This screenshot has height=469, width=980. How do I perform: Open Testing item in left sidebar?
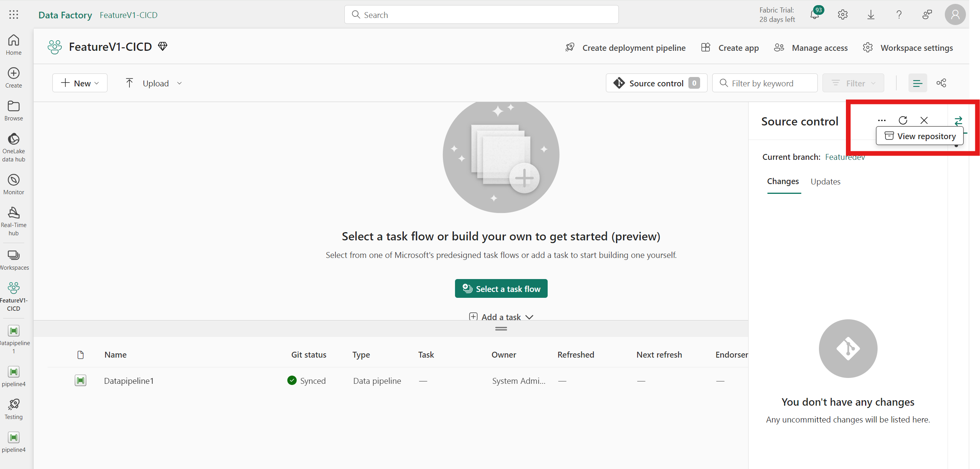coord(14,409)
